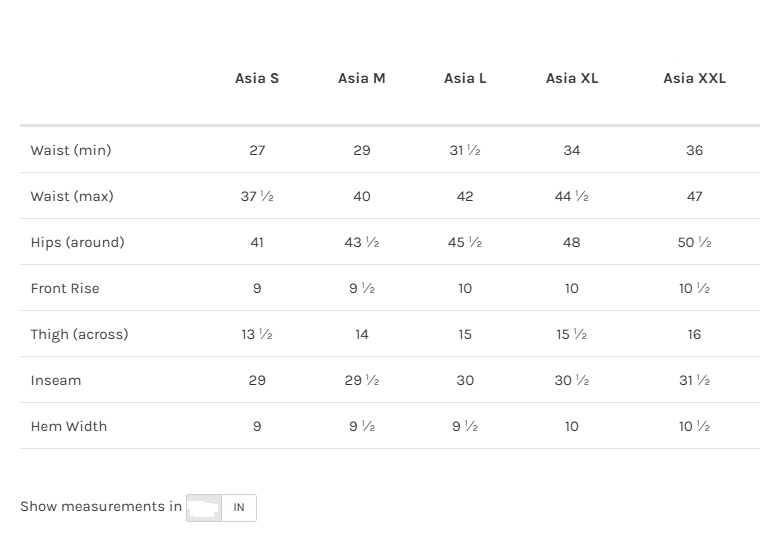Click Asia M Thigh value 14
The width and height of the screenshot is (784, 546).
pyautogui.click(x=361, y=334)
